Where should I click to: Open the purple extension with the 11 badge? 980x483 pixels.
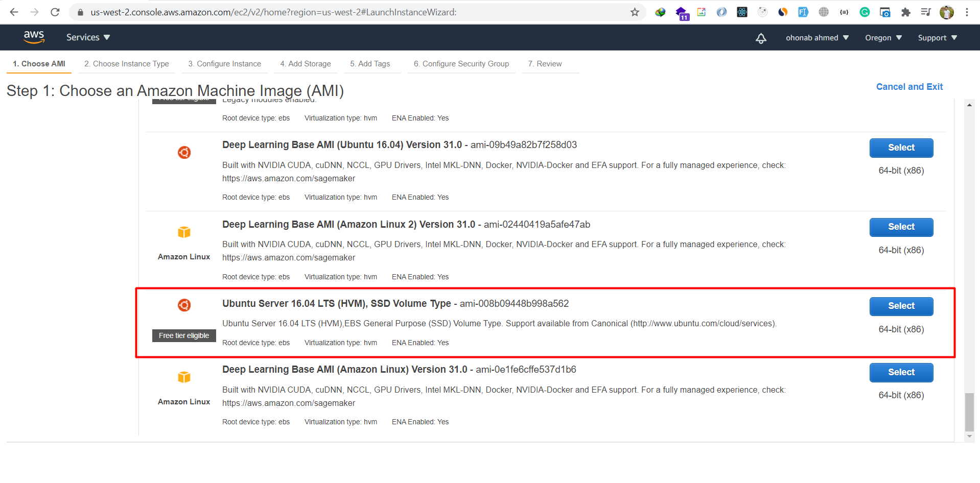682,13
